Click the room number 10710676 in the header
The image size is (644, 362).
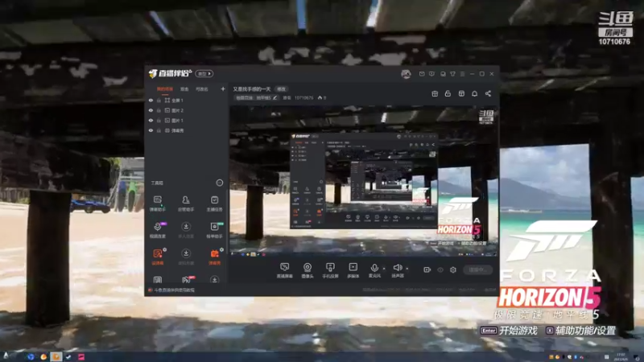pyautogui.click(x=303, y=97)
